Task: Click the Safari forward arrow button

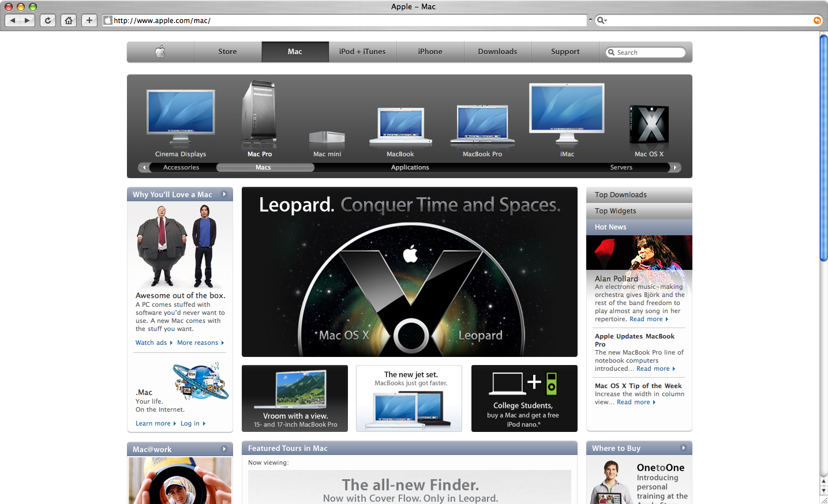Action: click(x=27, y=20)
